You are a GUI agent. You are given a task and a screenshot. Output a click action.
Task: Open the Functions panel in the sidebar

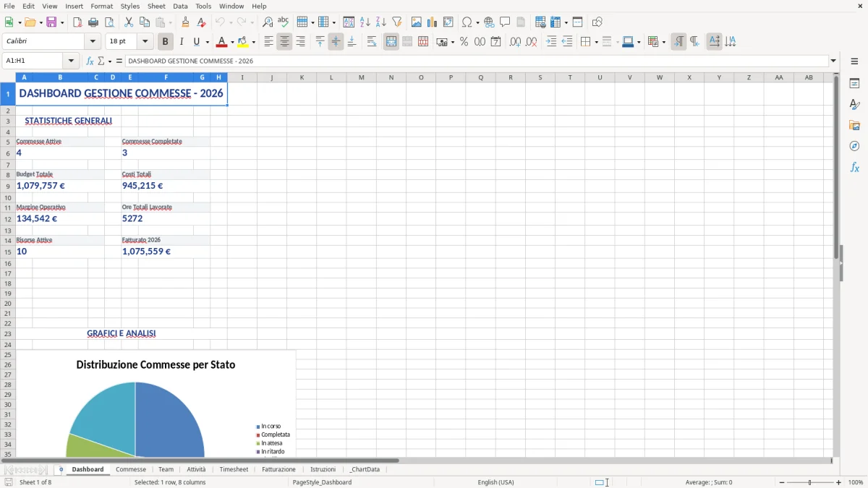click(854, 167)
